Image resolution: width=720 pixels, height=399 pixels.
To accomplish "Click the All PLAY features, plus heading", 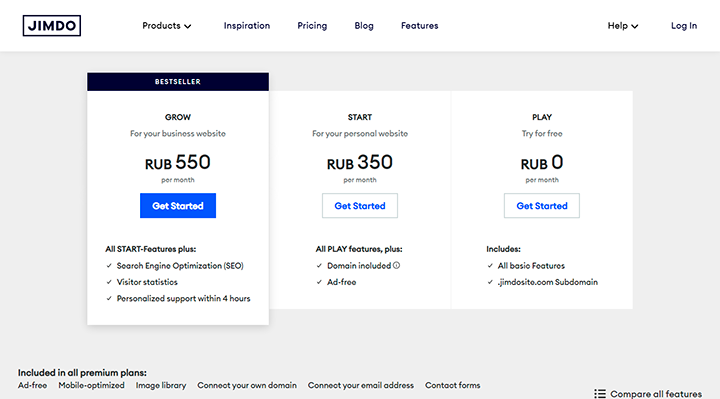I will coord(359,249).
